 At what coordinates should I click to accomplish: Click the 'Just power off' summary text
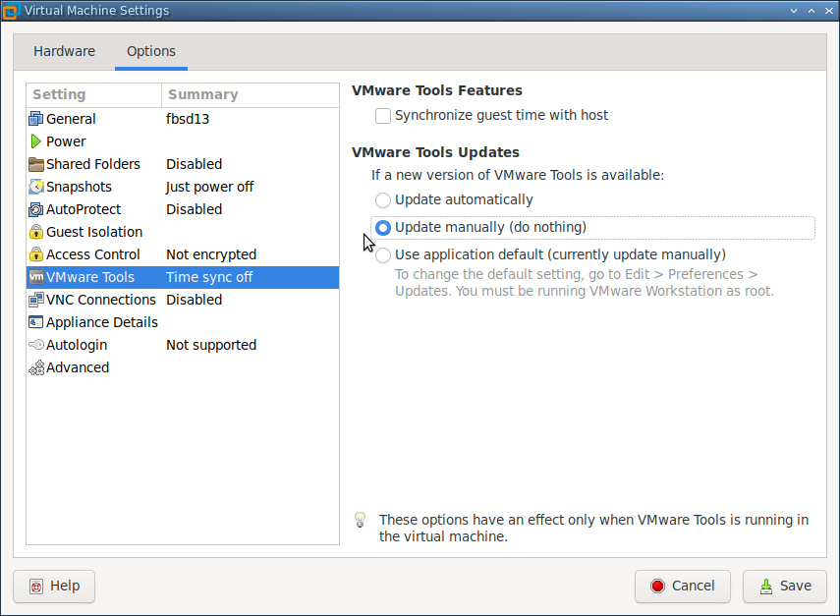click(209, 187)
